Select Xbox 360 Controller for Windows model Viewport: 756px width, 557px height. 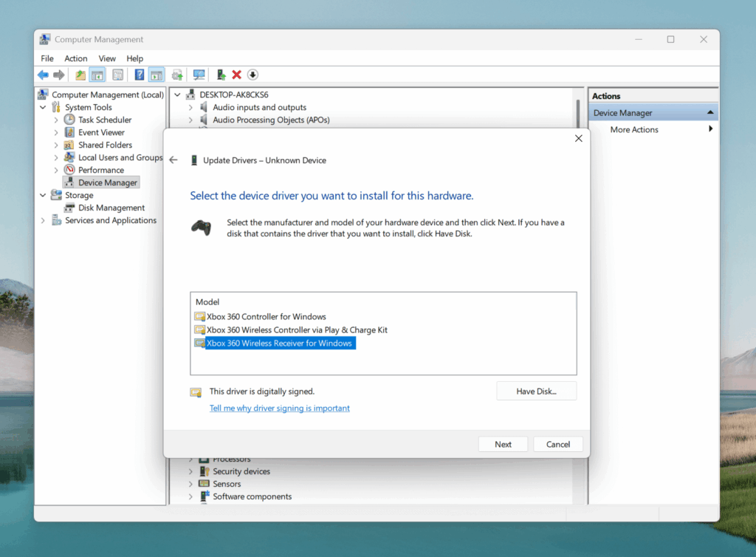point(266,317)
